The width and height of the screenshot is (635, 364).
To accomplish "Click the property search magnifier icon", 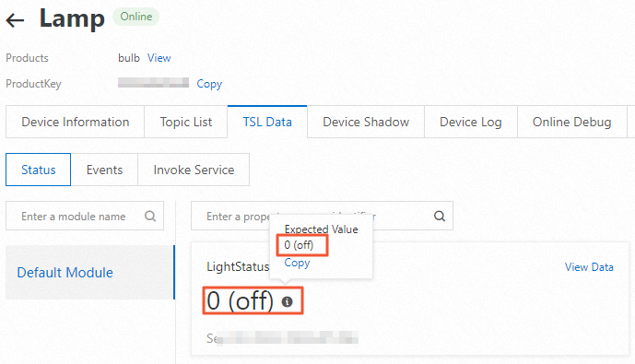I will pyautogui.click(x=440, y=217).
